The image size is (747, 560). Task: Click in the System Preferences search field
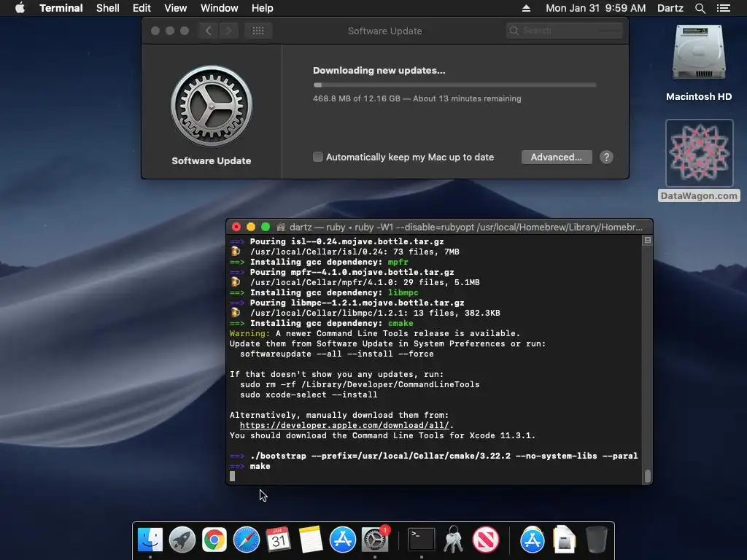pos(565,31)
